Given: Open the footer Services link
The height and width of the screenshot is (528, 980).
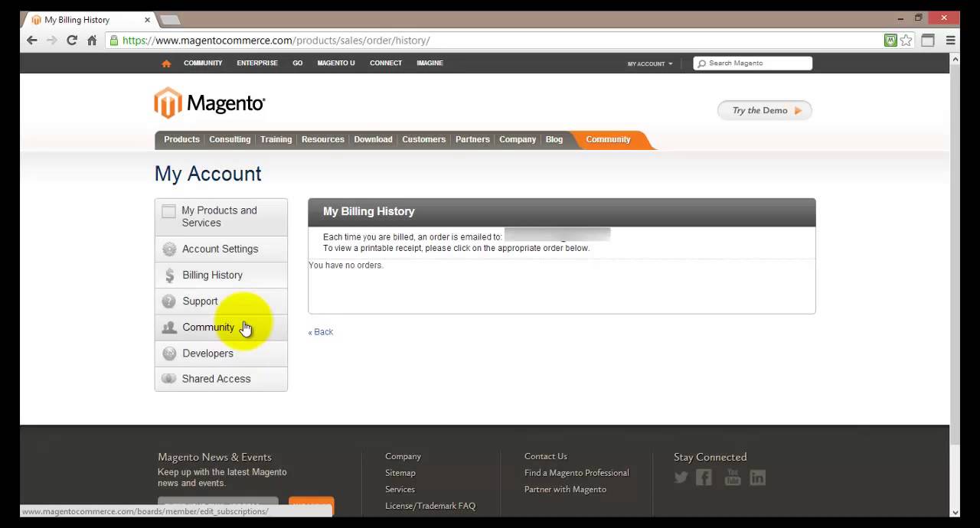Looking at the screenshot, I should (x=400, y=490).
